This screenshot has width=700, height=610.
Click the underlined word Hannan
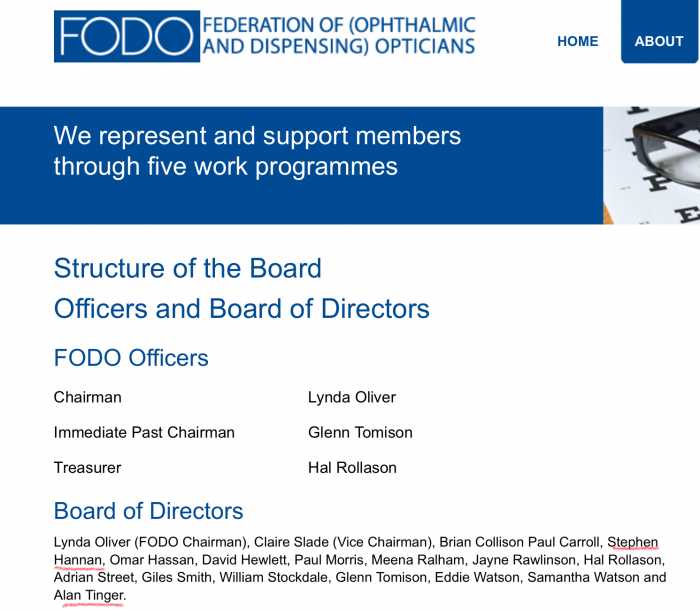pos(78,560)
